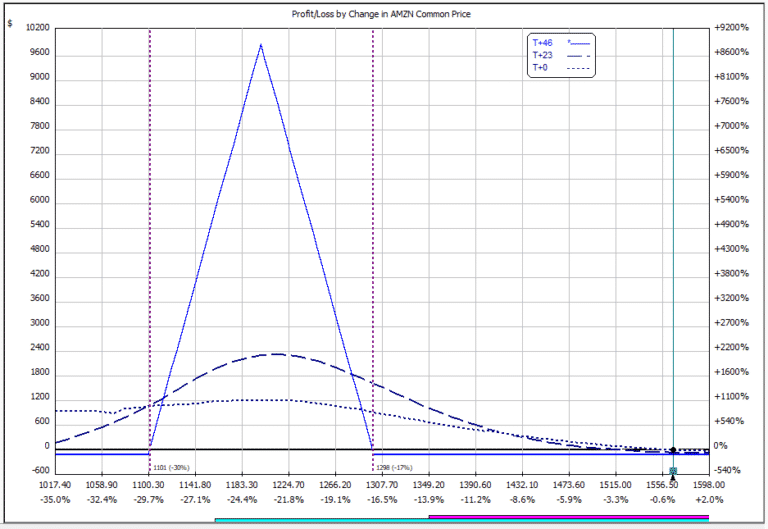Click the 1224.70 price axis label
768x529 pixels.
click(288, 485)
